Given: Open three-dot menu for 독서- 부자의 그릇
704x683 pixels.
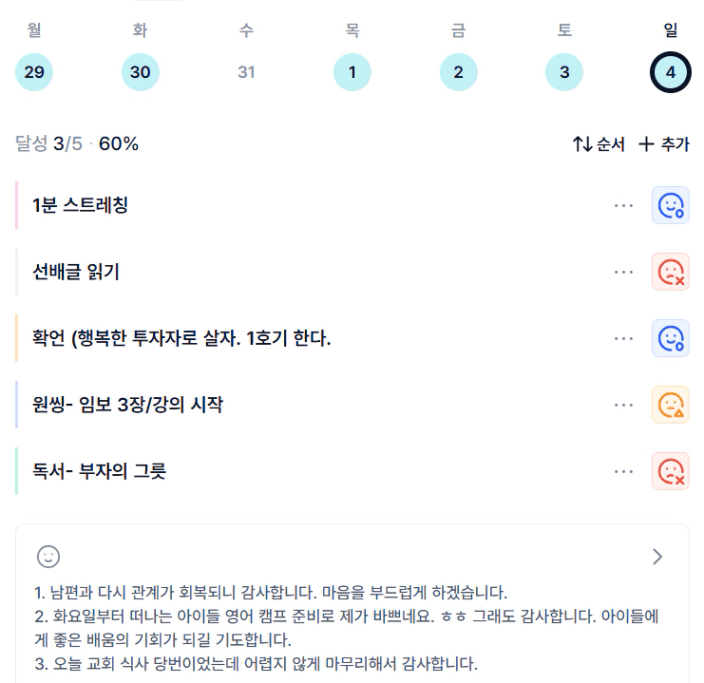Looking at the screenshot, I should pos(624,471).
